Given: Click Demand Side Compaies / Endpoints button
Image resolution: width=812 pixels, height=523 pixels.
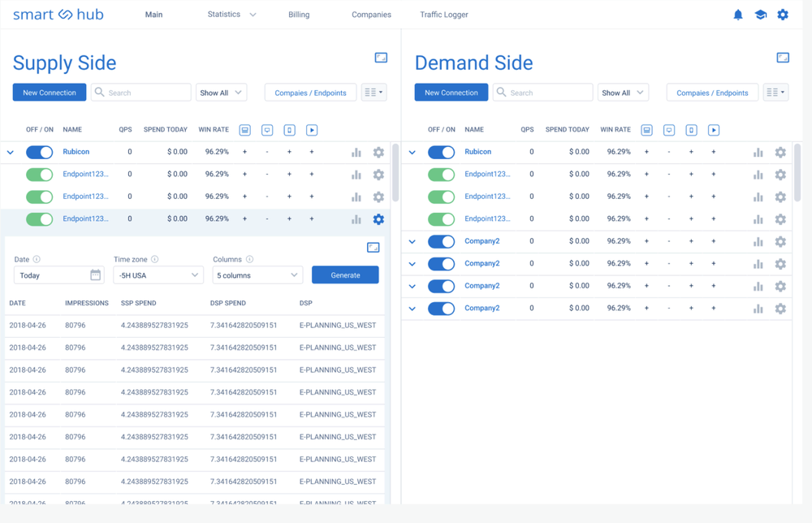Looking at the screenshot, I should [x=712, y=93].
